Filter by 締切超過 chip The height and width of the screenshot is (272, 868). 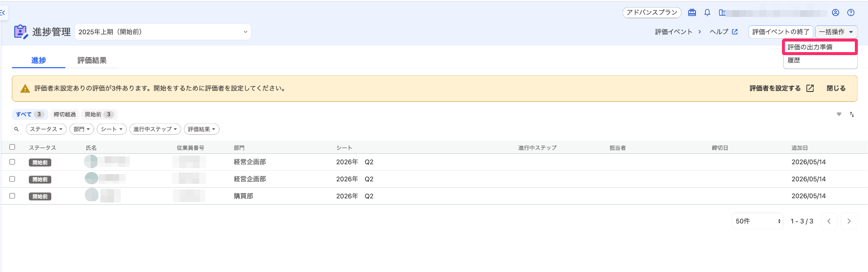tap(65, 114)
